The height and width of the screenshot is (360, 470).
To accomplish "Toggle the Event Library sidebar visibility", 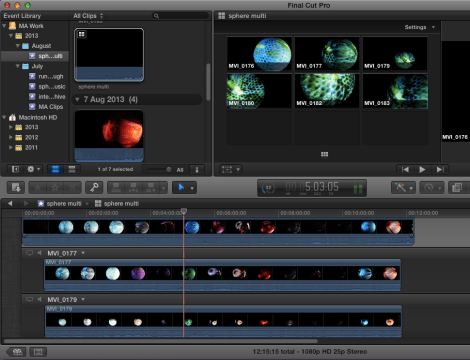I will [15, 169].
